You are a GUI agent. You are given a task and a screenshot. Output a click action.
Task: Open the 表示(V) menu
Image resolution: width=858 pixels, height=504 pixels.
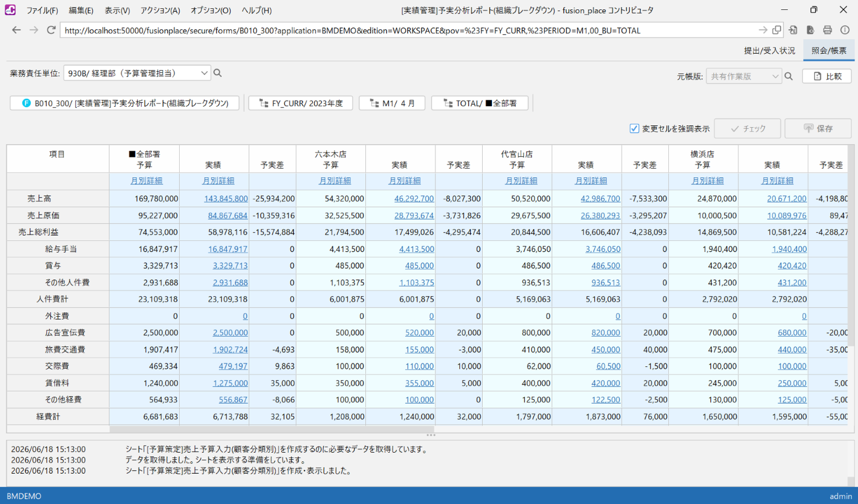click(117, 10)
